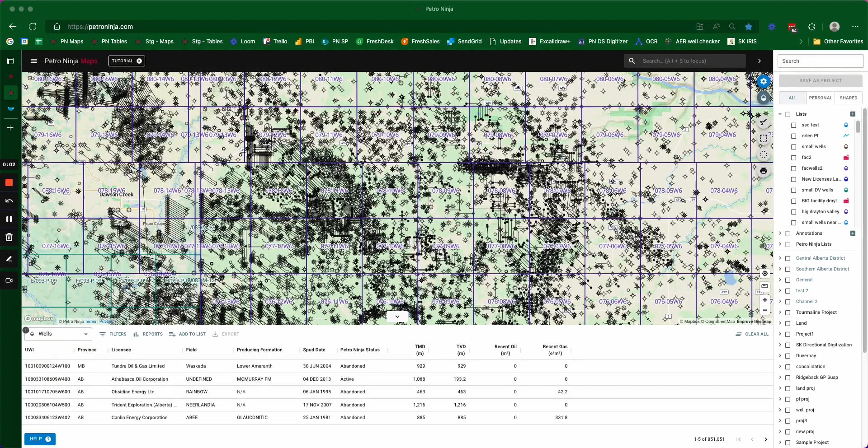868x448 pixels.
Task: Switch to the SHARED tab
Action: click(848, 98)
